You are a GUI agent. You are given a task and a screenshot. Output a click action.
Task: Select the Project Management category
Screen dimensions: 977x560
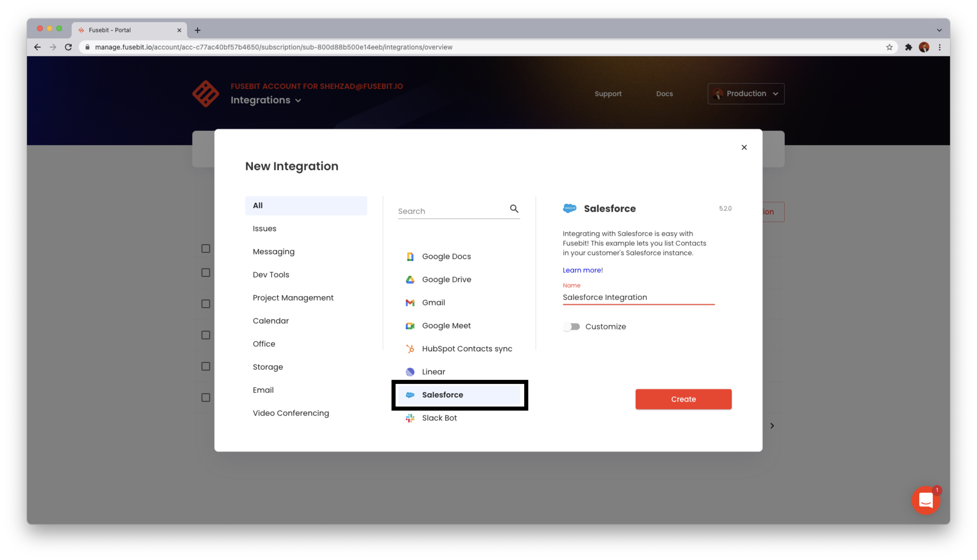coord(306,298)
